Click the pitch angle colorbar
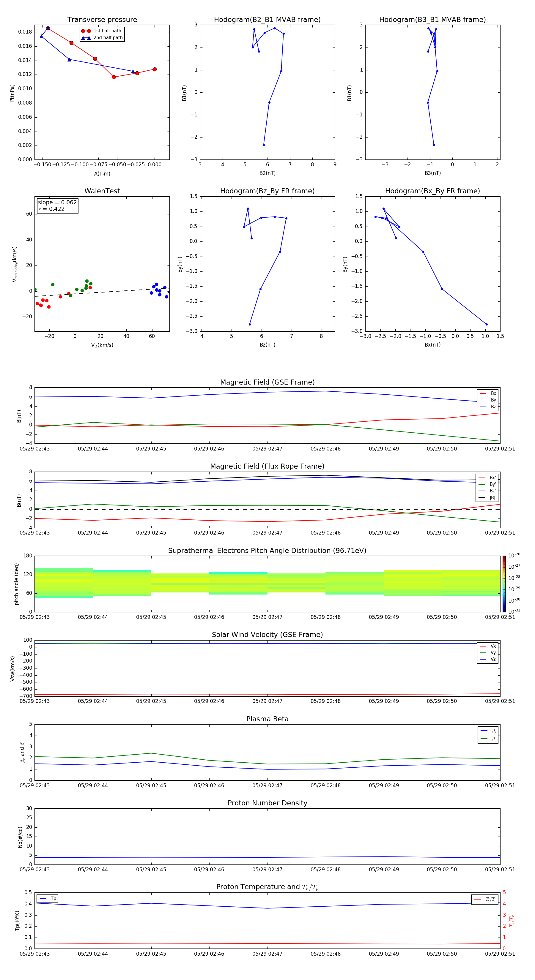 pos(504,584)
